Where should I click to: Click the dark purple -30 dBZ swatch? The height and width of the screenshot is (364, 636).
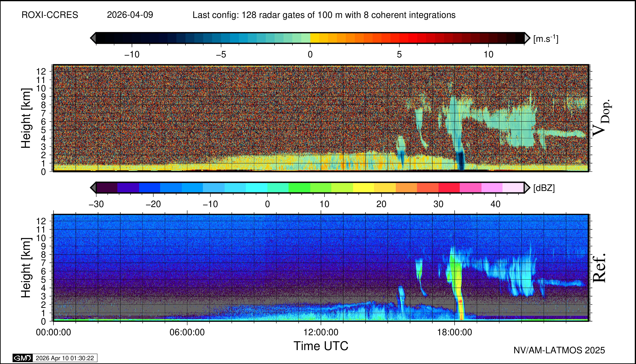tap(107, 188)
